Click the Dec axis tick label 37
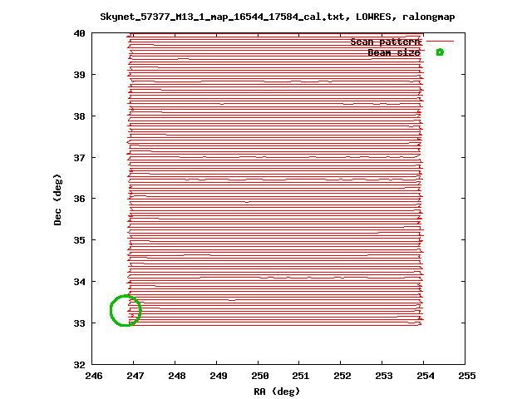This screenshot has height=399, width=532. (79, 158)
